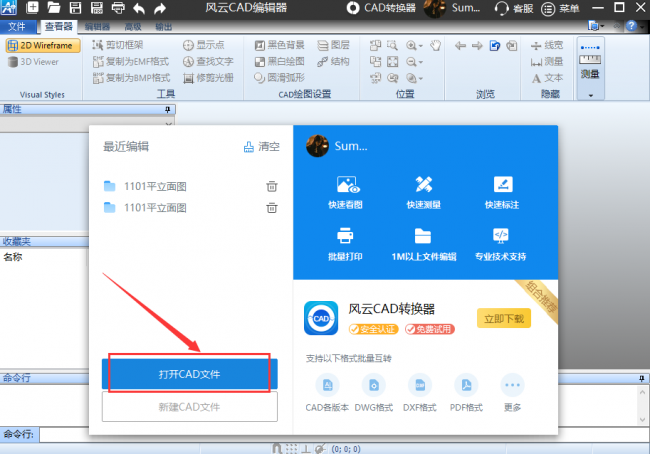650x454 pixels.
Task: Click 打开CAD文件 button
Action: pyautogui.click(x=190, y=374)
